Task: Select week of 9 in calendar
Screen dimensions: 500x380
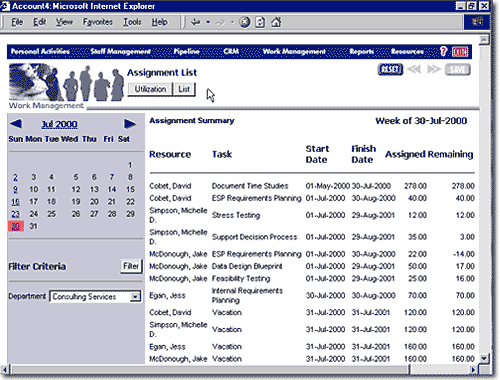Action: tap(15, 189)
